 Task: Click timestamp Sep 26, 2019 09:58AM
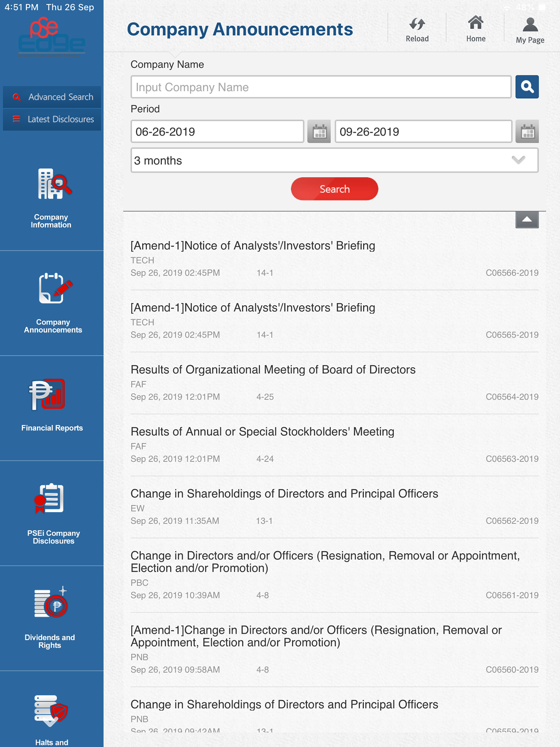coord(175,669)
